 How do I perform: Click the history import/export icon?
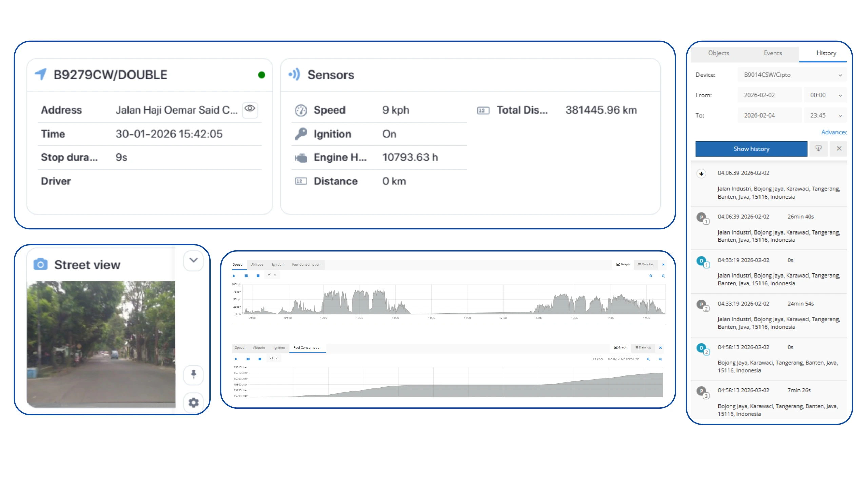point(818,149)
